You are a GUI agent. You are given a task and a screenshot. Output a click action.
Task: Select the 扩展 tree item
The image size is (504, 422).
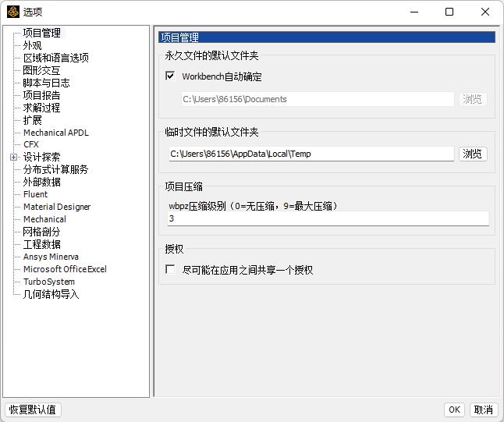(32, 120)
